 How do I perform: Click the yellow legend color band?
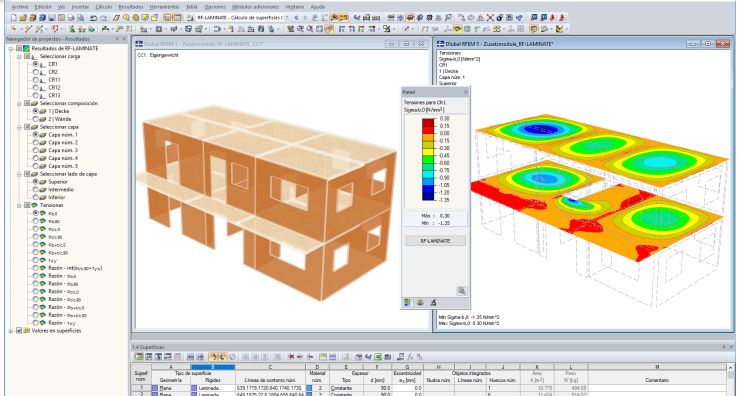(x=428, y=152)
